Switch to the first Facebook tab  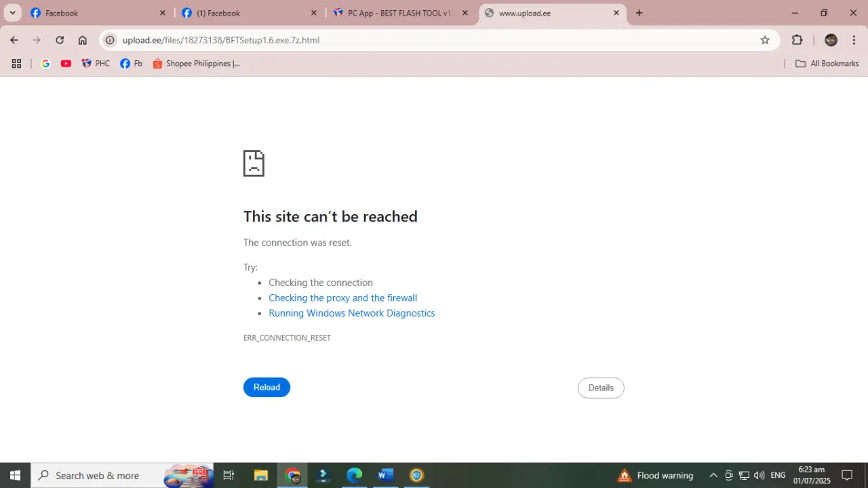pyautogui.click(x=96, y=13)
